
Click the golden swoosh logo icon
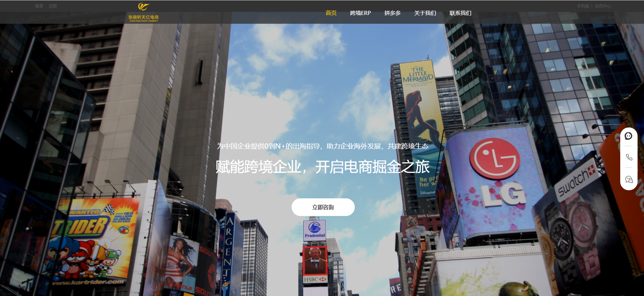[x=143, y=6]
